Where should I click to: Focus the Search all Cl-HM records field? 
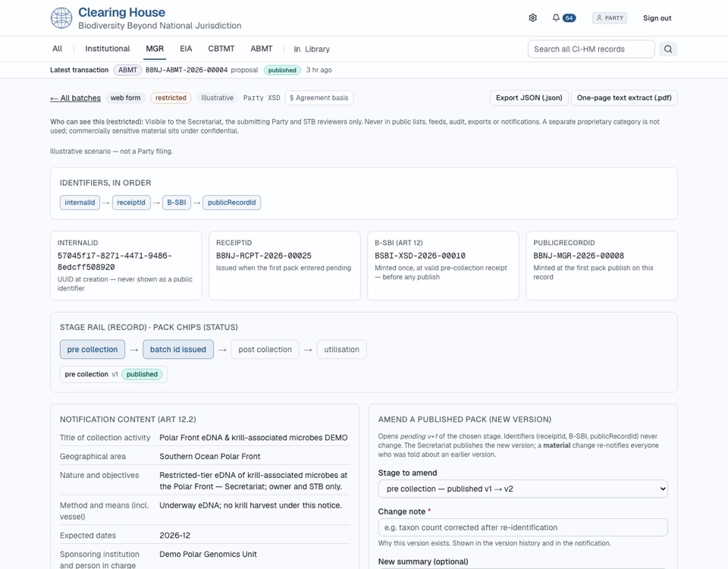[x=591, y=49]
